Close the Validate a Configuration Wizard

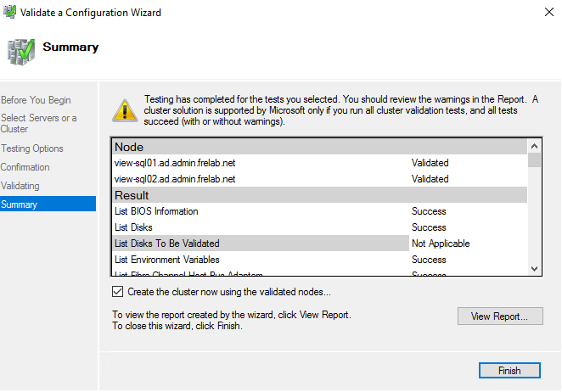pos(542,13)
